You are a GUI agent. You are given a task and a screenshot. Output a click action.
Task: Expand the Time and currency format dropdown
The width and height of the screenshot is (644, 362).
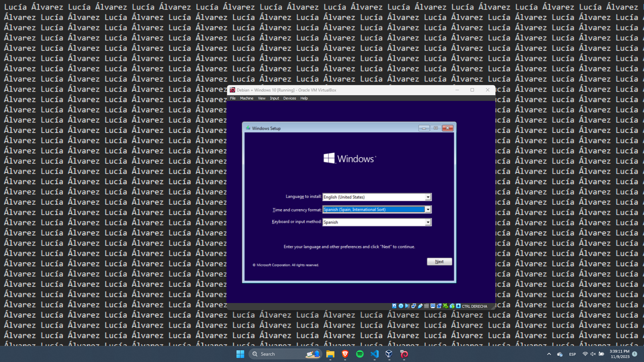(428, 209)
